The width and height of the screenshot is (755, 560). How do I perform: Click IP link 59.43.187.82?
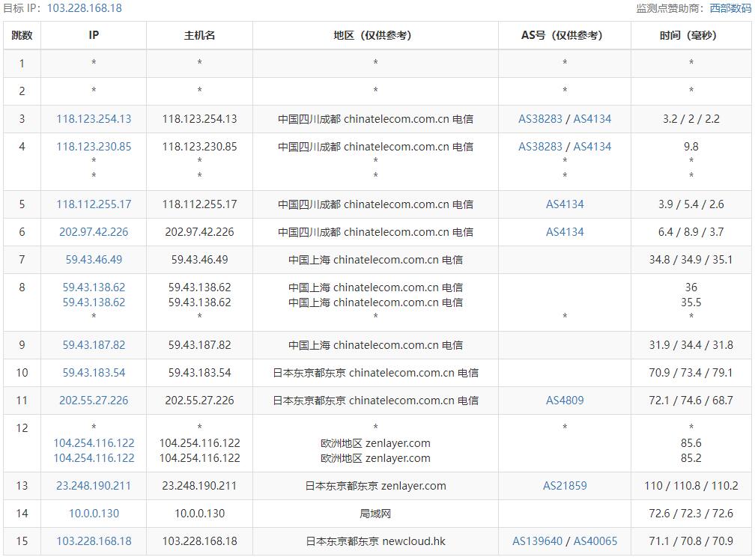pyautogui.click(x=94, y=345)
